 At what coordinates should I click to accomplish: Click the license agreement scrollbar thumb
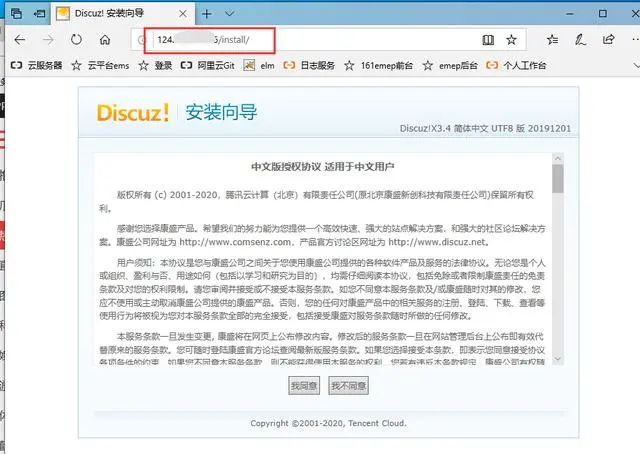(558, 178)
